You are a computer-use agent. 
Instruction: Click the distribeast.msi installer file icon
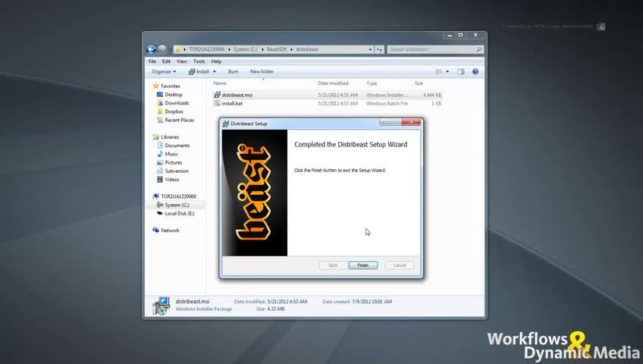217,95
